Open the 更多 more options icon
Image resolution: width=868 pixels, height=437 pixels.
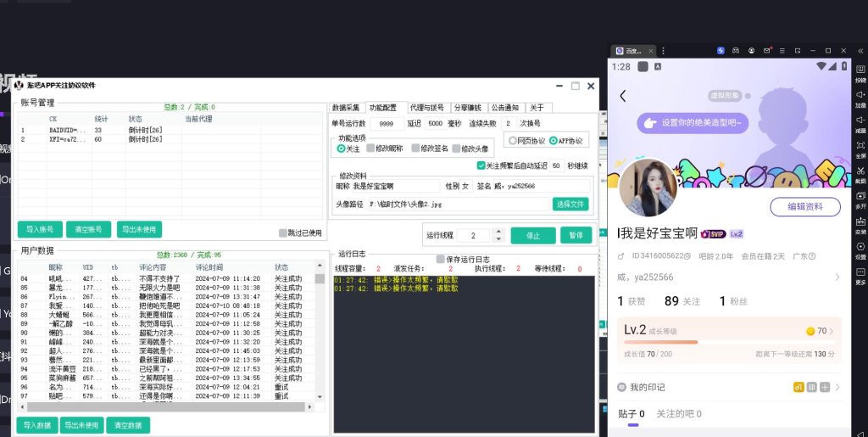(860, 272)
